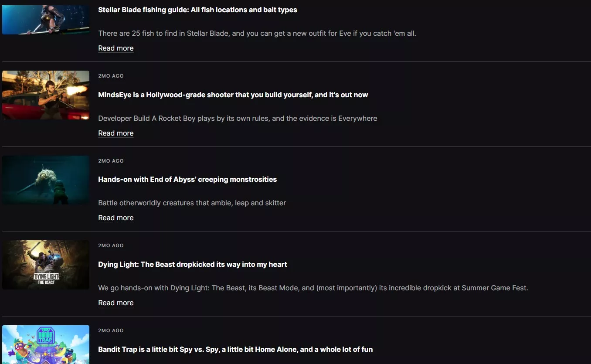The image size is (591, 364).
Task: Click the Battle otherworldly creatures description
Action: pos(192,203)
